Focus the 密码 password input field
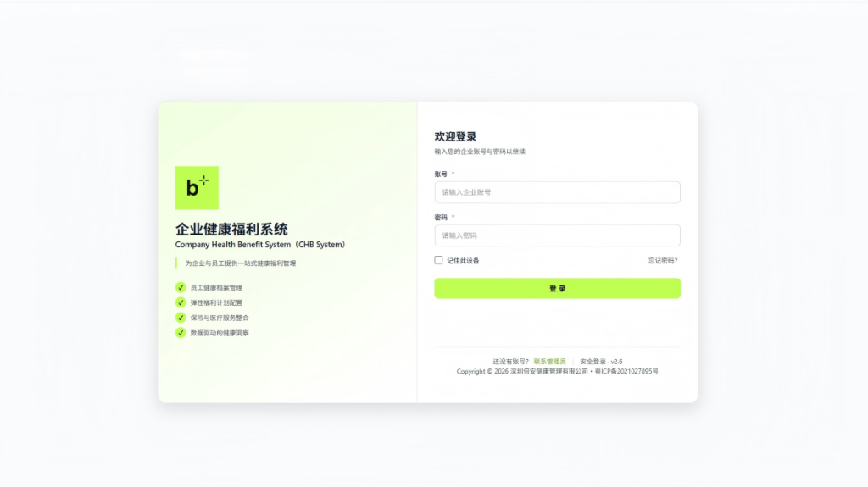Image resolution: width=868 pixels, height=487 pixels. (557, 235)
